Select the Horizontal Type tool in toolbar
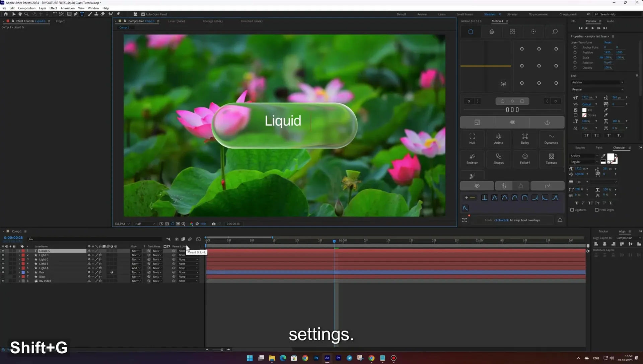643x364 pixels. point(82,14)
